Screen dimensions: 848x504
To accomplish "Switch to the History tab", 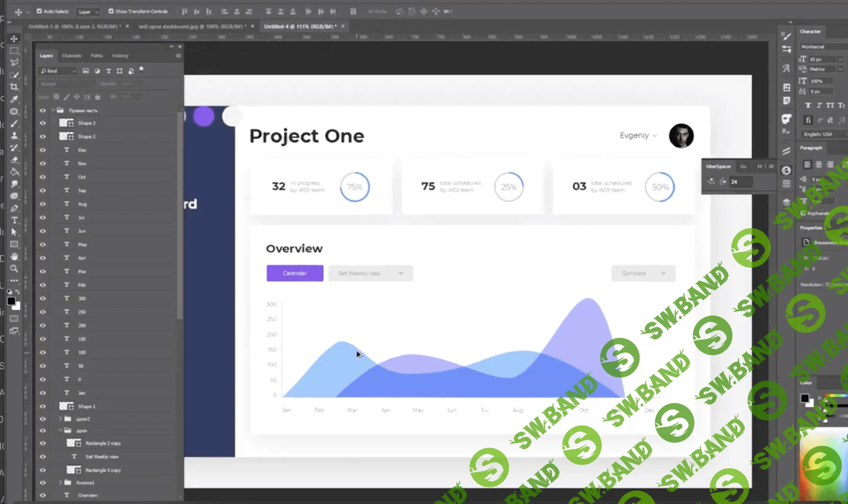I will tap(120, 55).
